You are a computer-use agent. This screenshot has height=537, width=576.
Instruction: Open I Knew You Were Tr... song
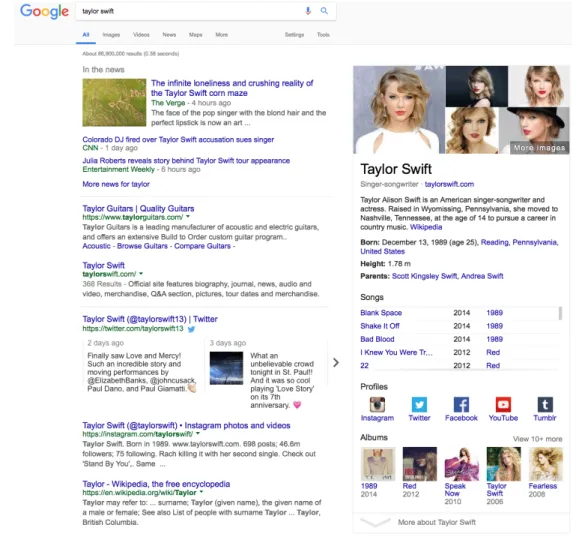396,353
